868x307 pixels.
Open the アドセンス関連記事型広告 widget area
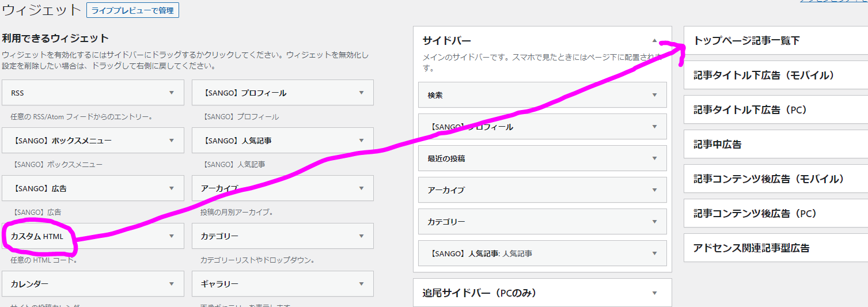tap(776, 248)
